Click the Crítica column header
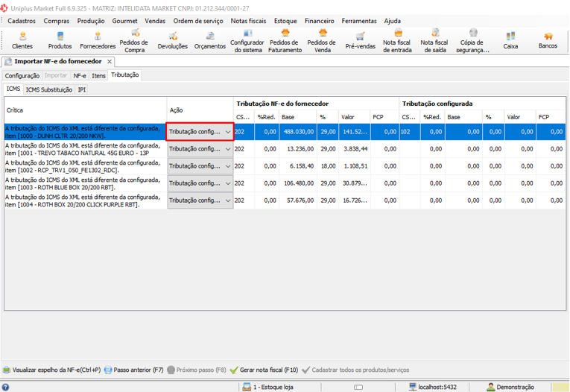The width and height of the screenshot is (570, 392). tap(86, 110)
